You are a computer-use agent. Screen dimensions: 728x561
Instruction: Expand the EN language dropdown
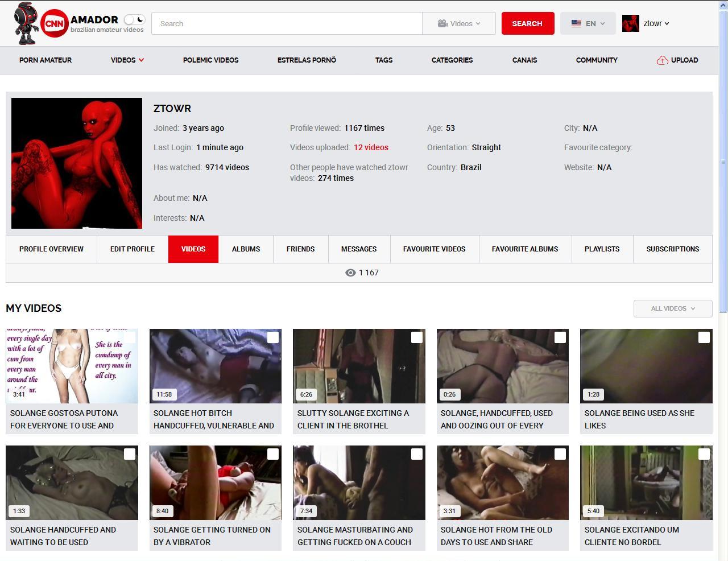588,24
